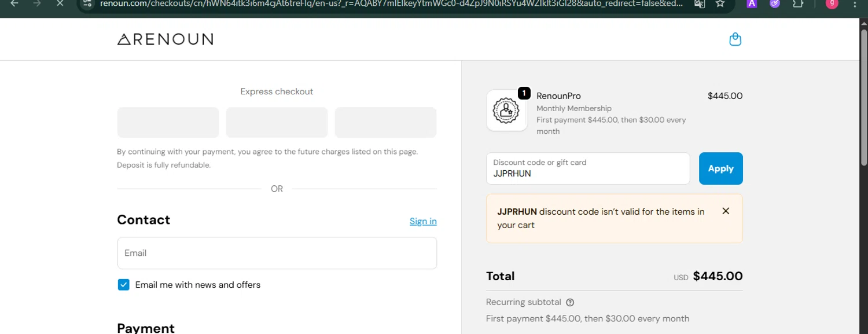Click the Monthly Membership text
The width and height of the screenshot is (868, 334).
[x=573, y=108]
